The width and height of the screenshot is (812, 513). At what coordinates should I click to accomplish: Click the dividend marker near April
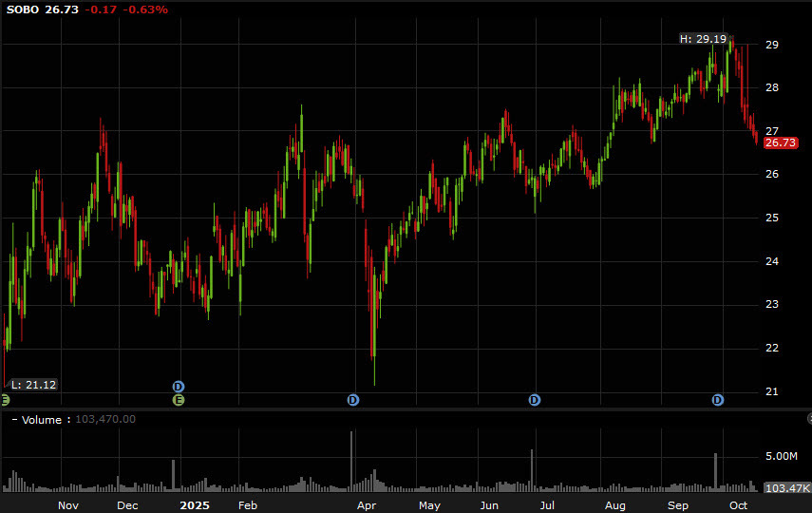(353, 400)
